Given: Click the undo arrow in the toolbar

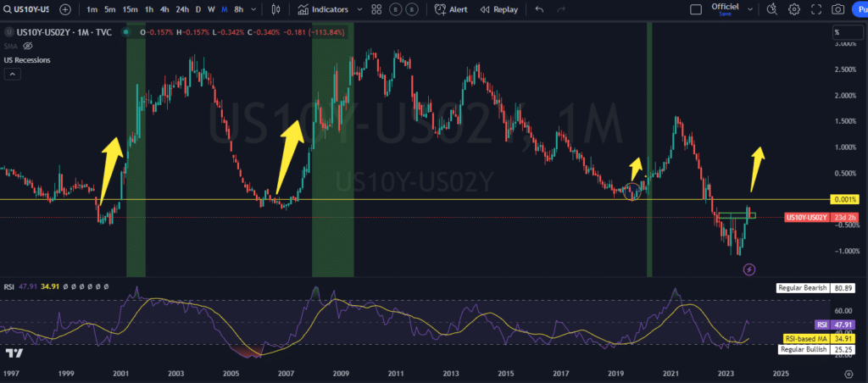Looking at the screenshot, I should pos(540,10).
